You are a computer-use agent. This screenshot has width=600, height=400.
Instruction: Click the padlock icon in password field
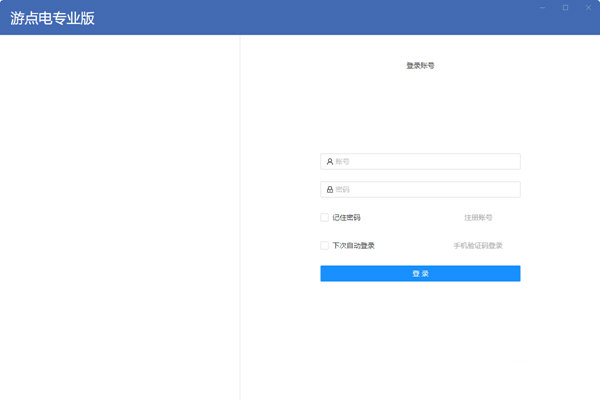coord(329,189)
